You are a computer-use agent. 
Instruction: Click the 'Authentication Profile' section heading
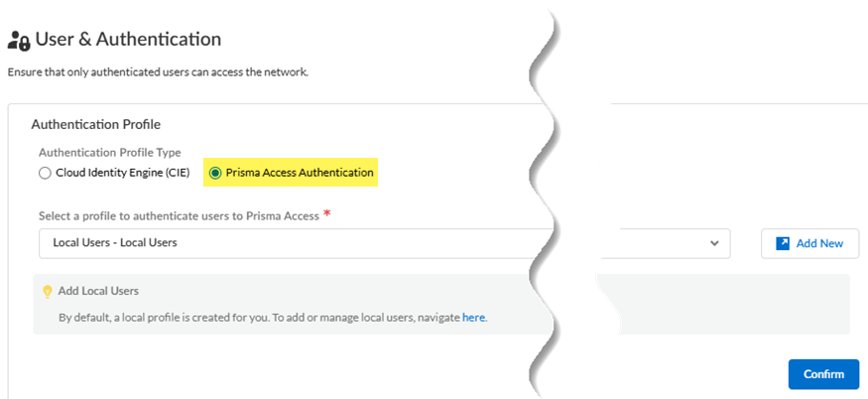pyautogui.click(x=96, y=125)
